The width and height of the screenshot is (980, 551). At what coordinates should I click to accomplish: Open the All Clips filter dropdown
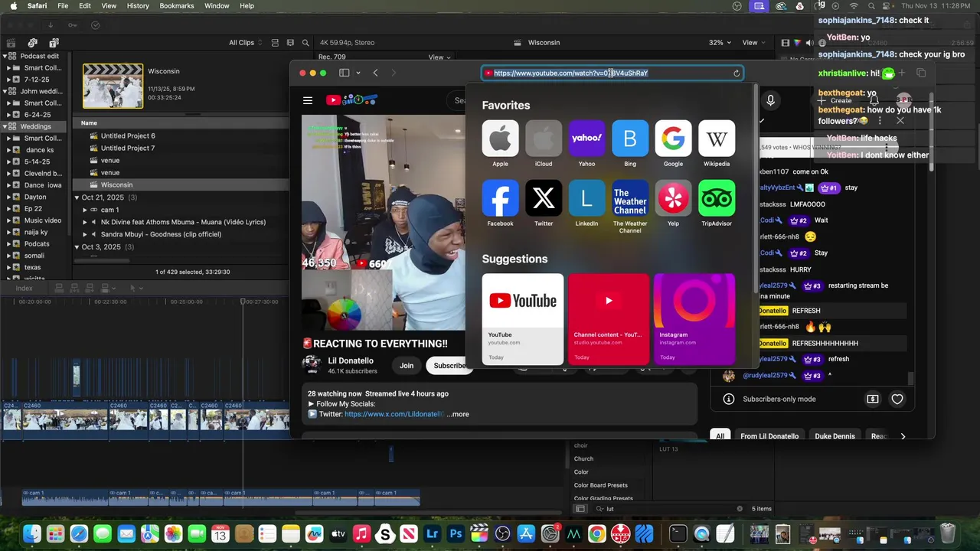click(245, 43)
